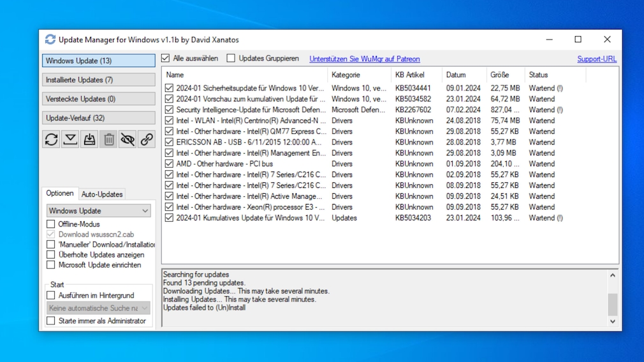Click log scrollbar up arrow
The height and width of the screenshot is (362, 644).
coord(612,275)
